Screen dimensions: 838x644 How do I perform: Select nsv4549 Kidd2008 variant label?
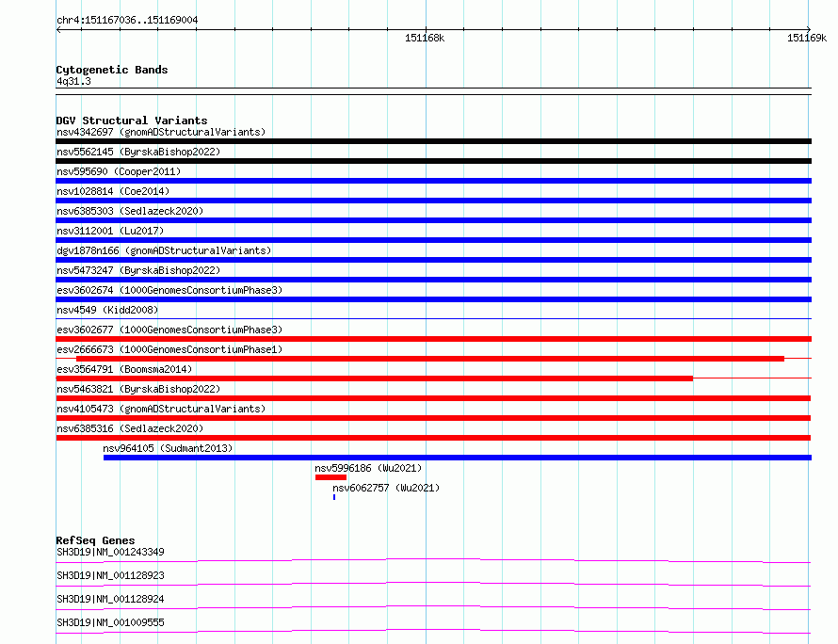[107, 310]
